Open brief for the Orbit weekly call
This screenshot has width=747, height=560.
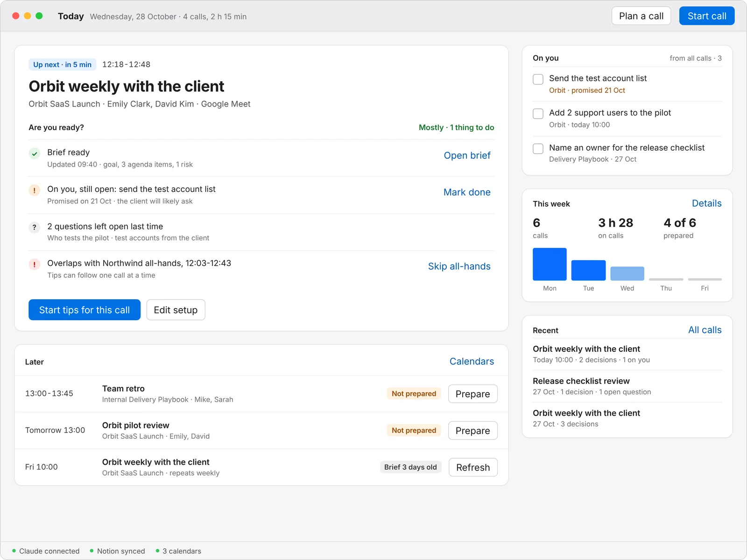click(x=467, y=155)
